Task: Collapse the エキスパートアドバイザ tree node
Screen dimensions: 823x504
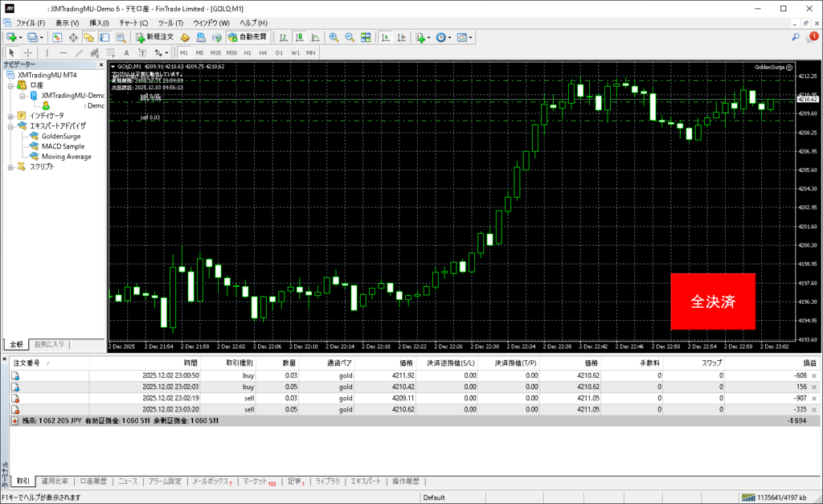Action: [10, 126]
